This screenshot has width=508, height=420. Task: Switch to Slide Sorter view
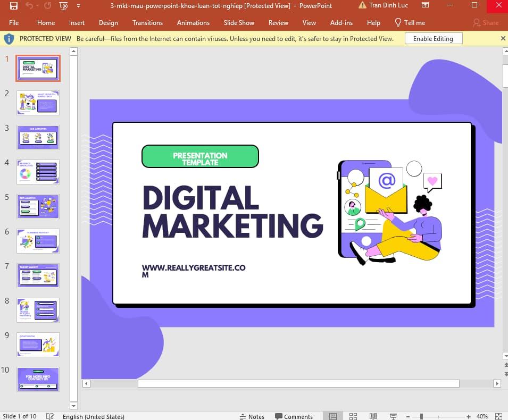click(353, 416)
